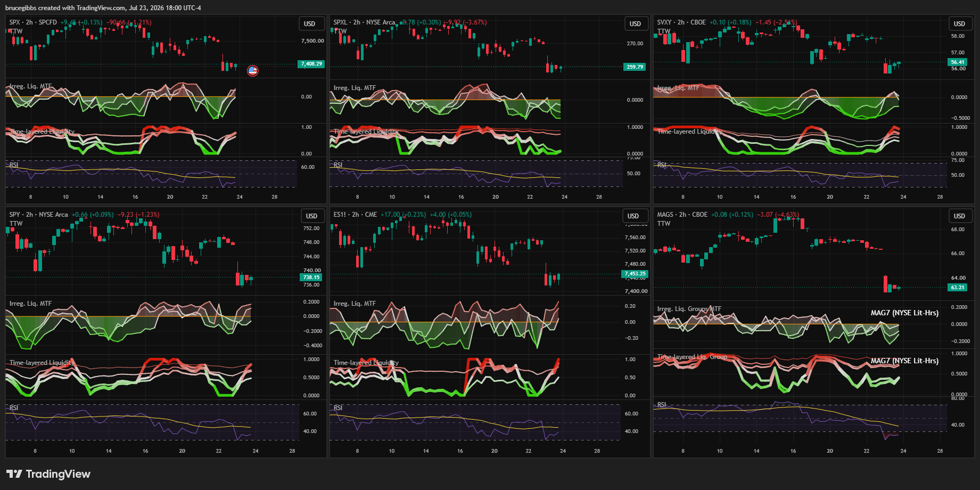Select 'Irreg. Liq. MTF' legend on the ES1! chart
This screenshot has height=490, width=980.
[x=355, y=304]
